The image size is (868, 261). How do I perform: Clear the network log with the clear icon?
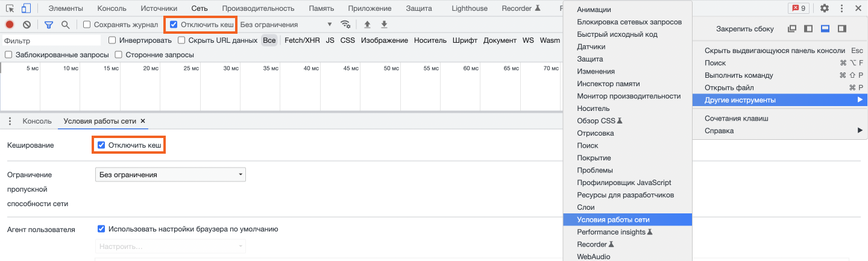pos(27,25)
